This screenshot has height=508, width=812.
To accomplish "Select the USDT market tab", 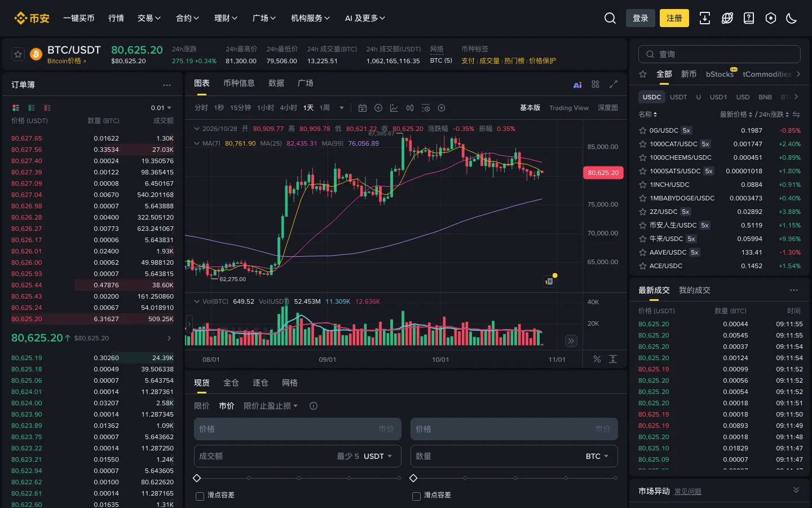I will pyautogui.click(x=678, y=97).
